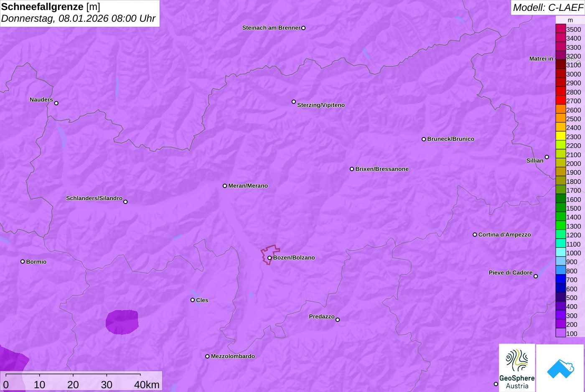This screenshot has width=585, height=392.
Task: Click the 20 mark on scale bar
Action: point(73,384)
